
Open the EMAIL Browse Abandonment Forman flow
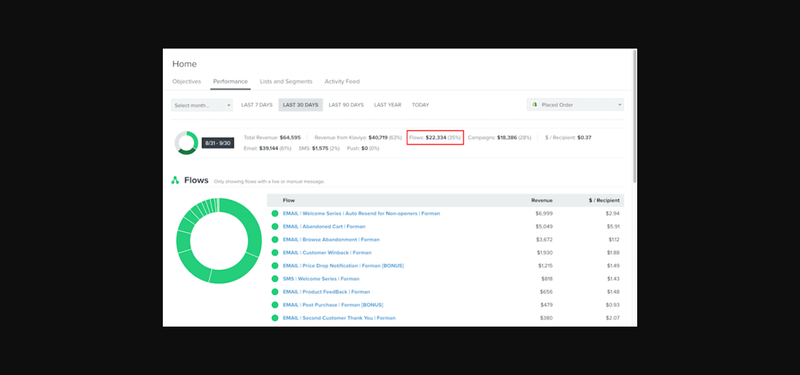point(331,240)
